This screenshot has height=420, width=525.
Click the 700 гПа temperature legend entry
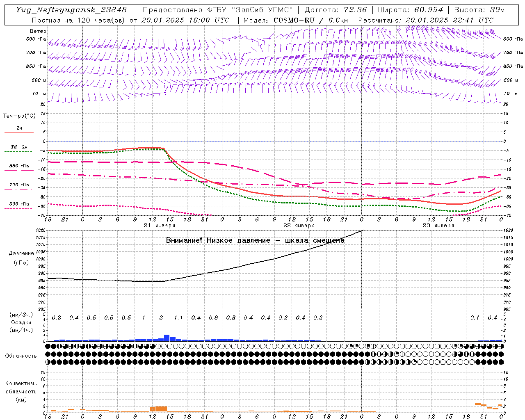pos(19,185)
